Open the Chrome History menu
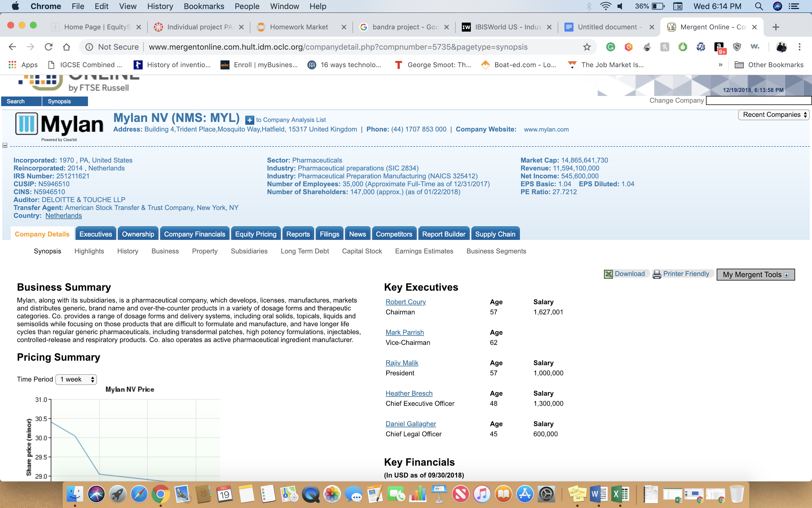 160,6
